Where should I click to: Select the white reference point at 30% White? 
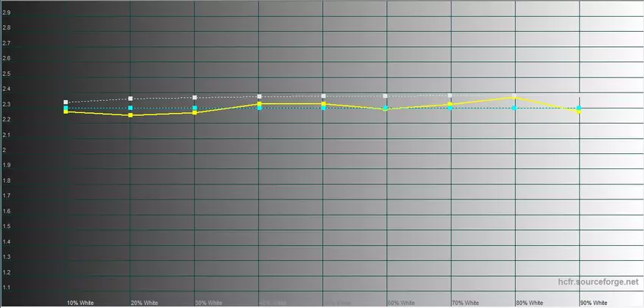(195, 98)
